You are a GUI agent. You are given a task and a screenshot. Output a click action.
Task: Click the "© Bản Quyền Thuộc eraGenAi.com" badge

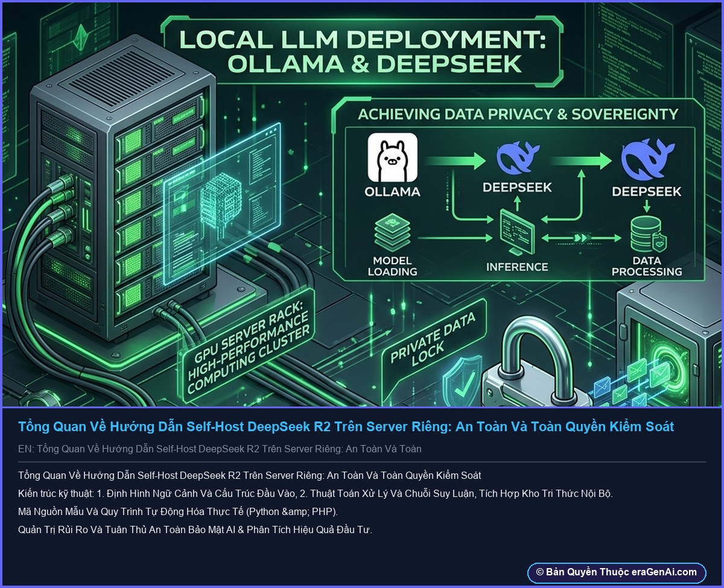[617, 572]
